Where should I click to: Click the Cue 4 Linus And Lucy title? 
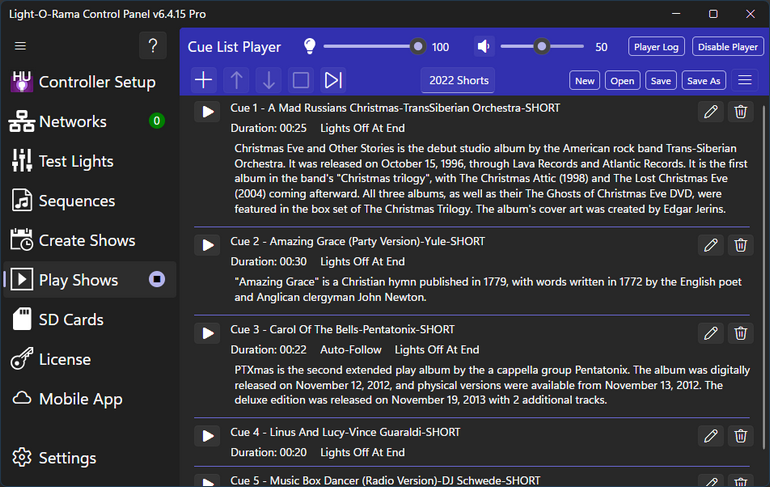pos(345,432)
